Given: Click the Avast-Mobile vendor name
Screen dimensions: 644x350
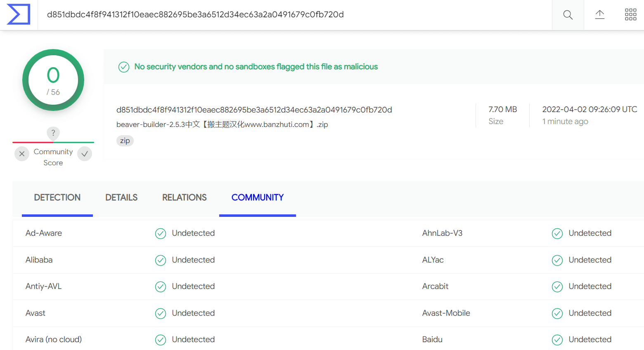Looking at the screenshot, I should [446, 313].
